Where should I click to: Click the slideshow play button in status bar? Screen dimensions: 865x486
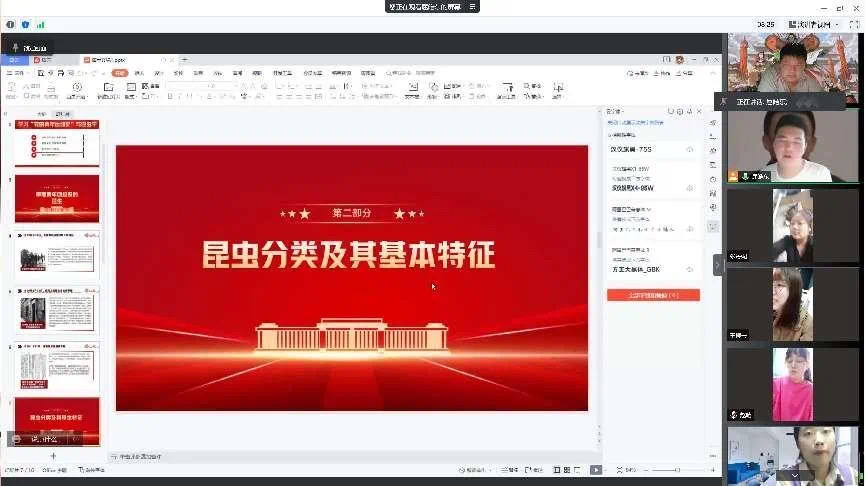coord(596,470)
